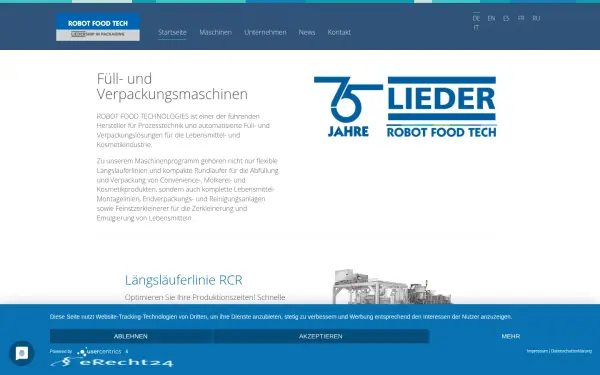Click the paragraph starting 'Zu unserem Maschinenprogramm'
This screenshot has width=600, height=375.
coord(188,189)
